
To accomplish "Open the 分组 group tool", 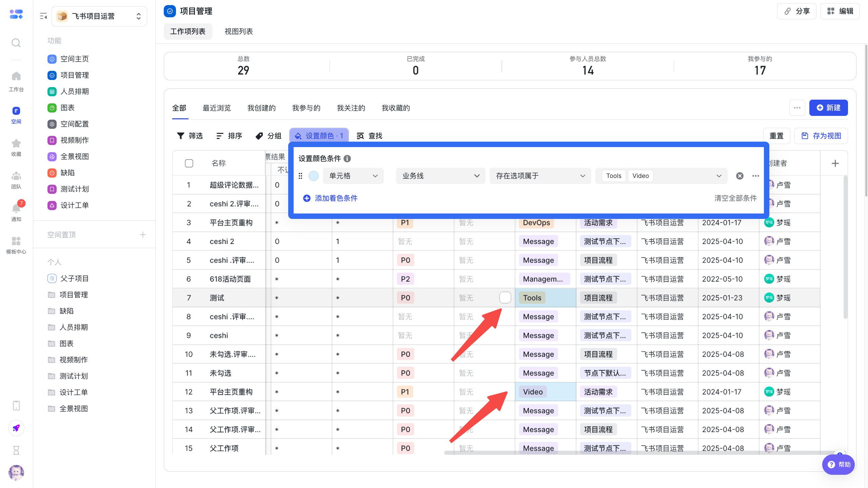I will [x=269, y=136].
